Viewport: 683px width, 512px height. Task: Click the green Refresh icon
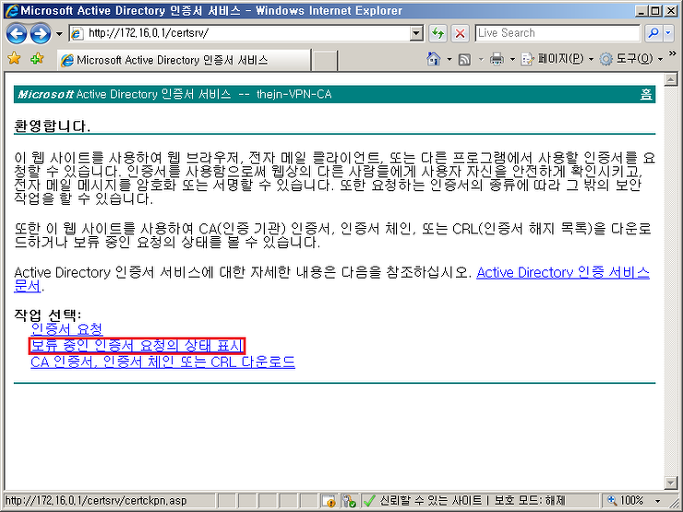pyautogui.click(x=438, y=33)
